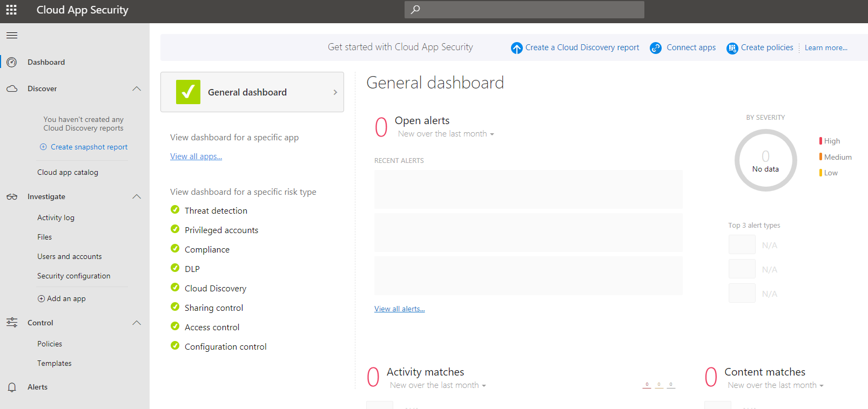Open Cloud Discovery risk dashboard

(x=216, y=289)
